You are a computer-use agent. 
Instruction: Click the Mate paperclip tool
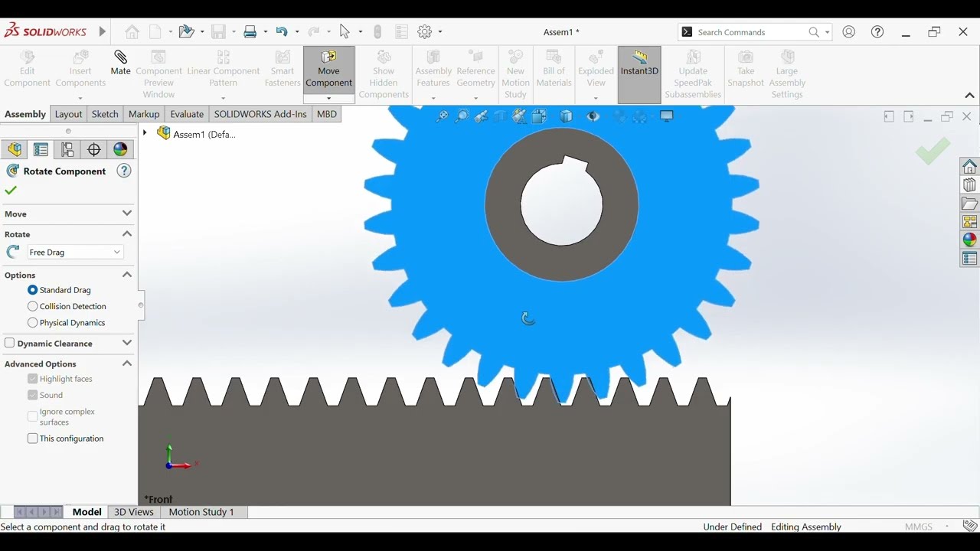[x=120, y=64]
